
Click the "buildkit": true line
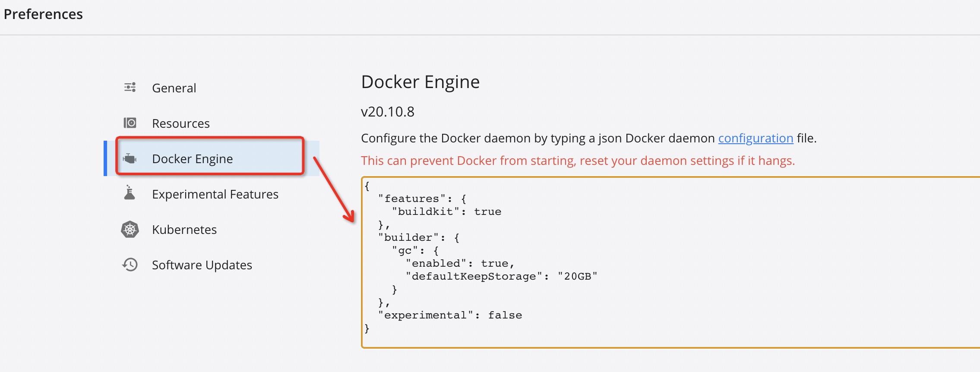(x=446, y=211)
